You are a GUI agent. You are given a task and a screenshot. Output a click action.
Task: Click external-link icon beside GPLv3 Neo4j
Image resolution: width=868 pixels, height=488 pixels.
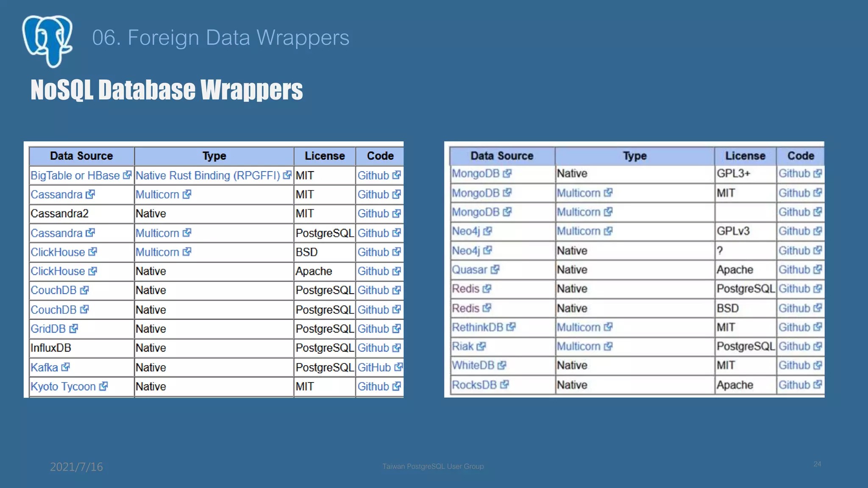[488, 231]
